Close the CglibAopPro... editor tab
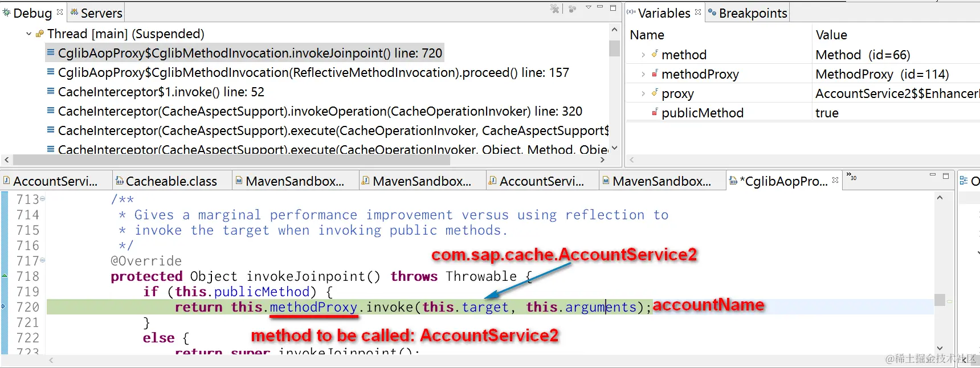This screenshot has height=368, width=980. (835, 180)
